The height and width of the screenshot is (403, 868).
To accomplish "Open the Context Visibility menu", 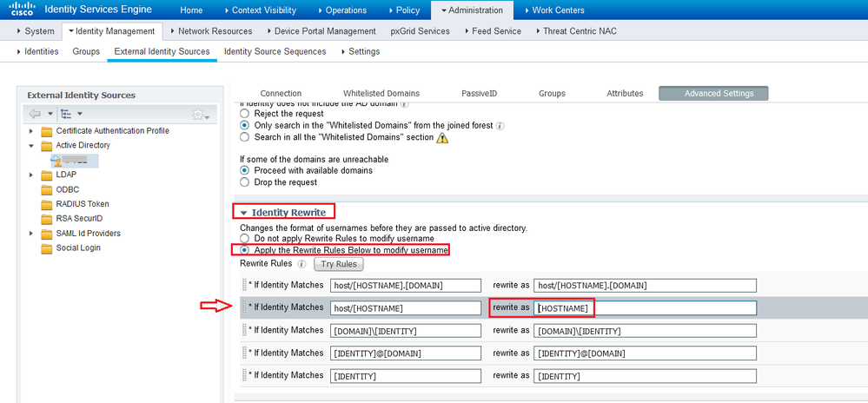I will click(x=260, y=10).
